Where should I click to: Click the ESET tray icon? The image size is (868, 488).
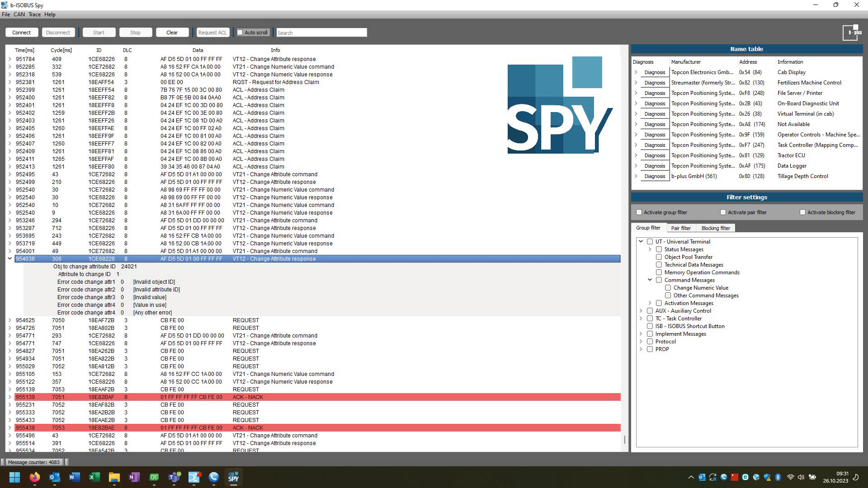pyautogui.click(x=745, y=477)
